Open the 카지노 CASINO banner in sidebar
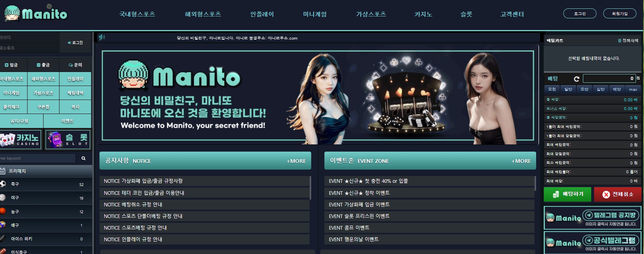This screenshot has width=644, height=254. [x=20, y=140]
